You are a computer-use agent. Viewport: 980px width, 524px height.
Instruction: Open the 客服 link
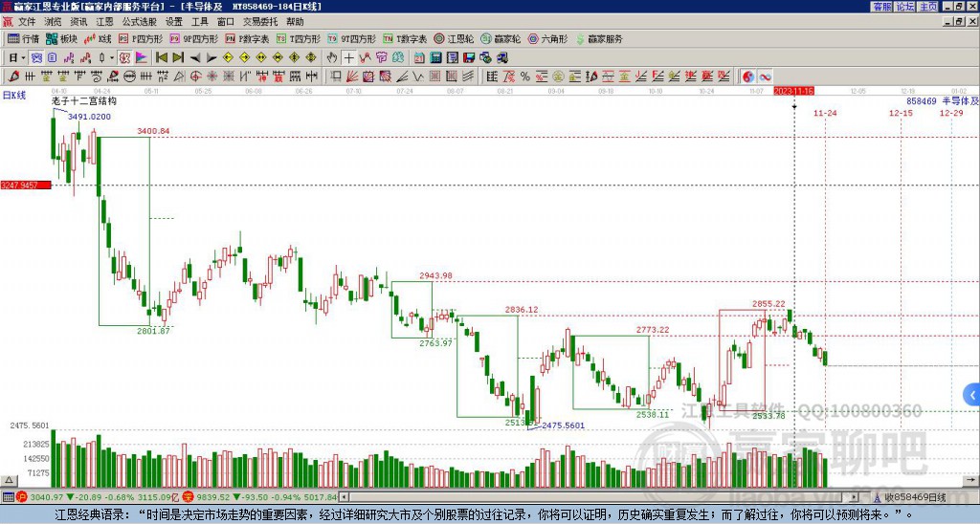pyautogui.click(x=881, y=7)
